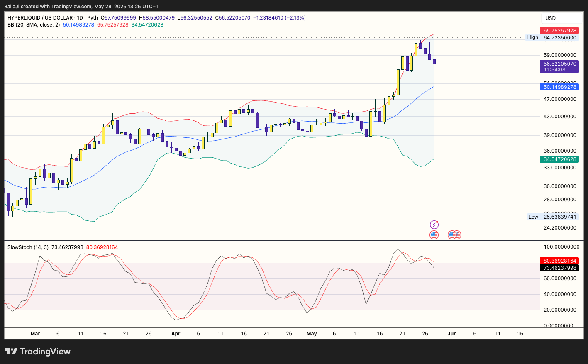Click red 65.75257928 label on price axis
Image resolution: width=588 pixels, height=364 pixels.
560,31
